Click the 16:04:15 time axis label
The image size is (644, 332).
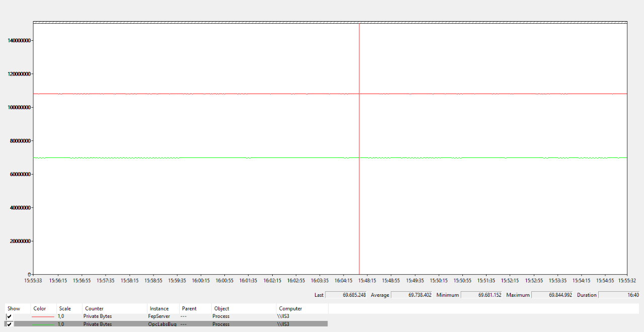(344, 281)
